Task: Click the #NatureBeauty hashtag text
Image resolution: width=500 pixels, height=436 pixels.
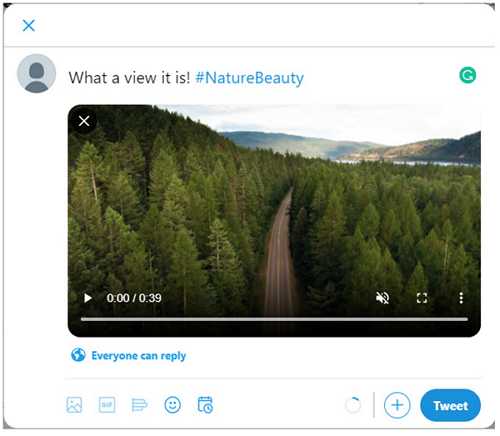Action: click(249, 78)
